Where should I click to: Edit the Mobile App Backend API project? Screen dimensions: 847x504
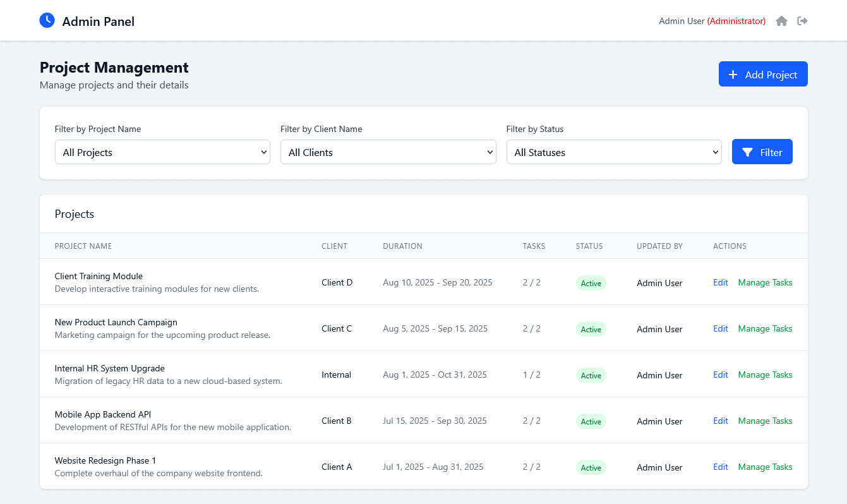pyautogui.click(x=720, y=421)
